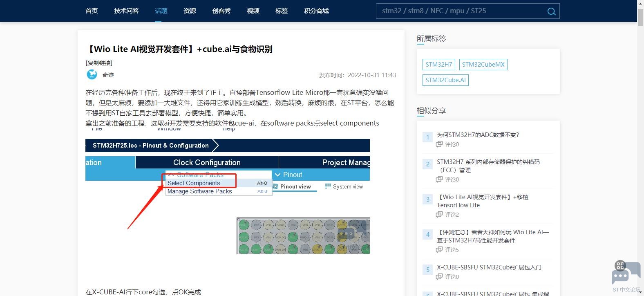Click author avatar next to 奇迹
This screenshot has height=296, width=644.
tap(92, 74)
